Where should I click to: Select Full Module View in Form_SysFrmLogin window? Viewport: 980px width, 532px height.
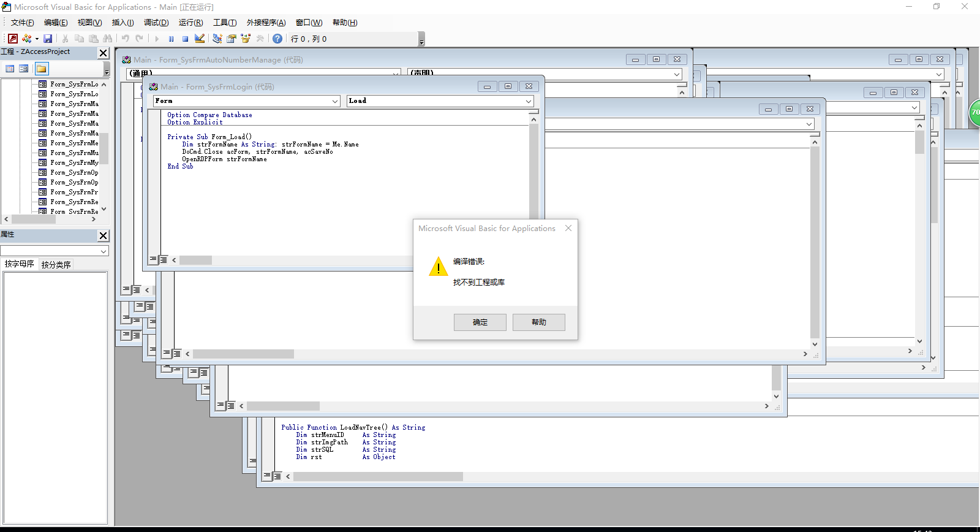(x=163, y=260)
